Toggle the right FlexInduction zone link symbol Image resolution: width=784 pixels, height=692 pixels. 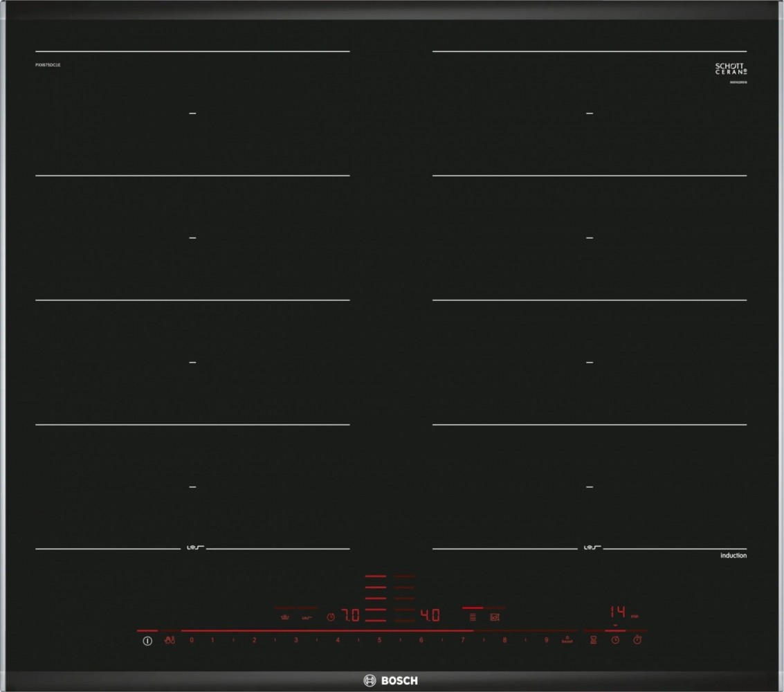(x=590, y=549)
